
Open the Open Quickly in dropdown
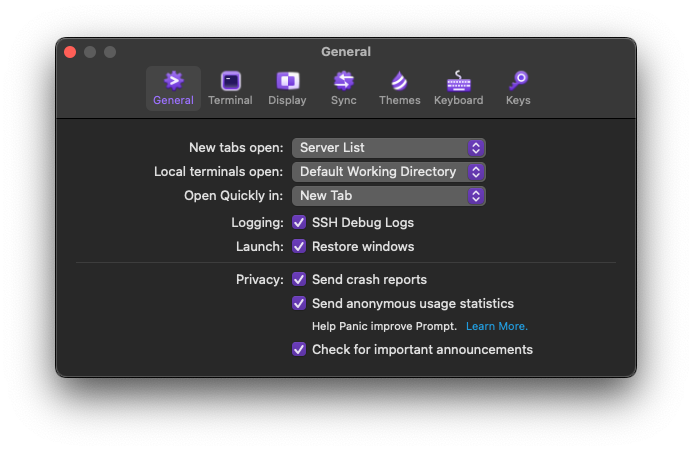389,195
